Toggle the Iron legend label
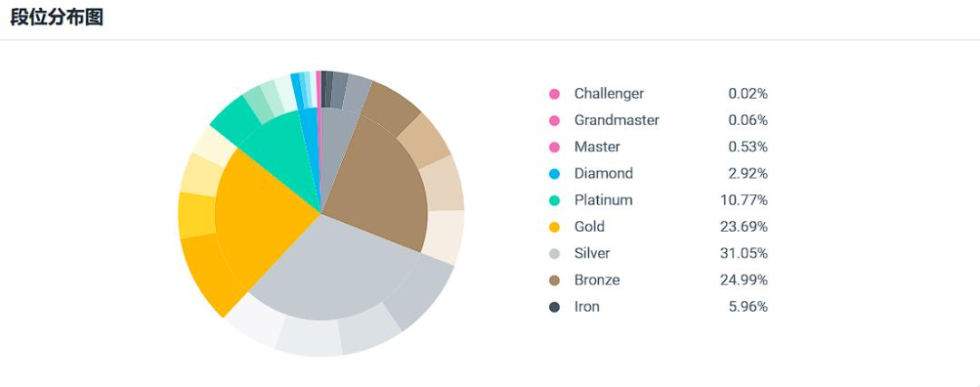This screenshot has width=980, height=387. tap(586, 307)
